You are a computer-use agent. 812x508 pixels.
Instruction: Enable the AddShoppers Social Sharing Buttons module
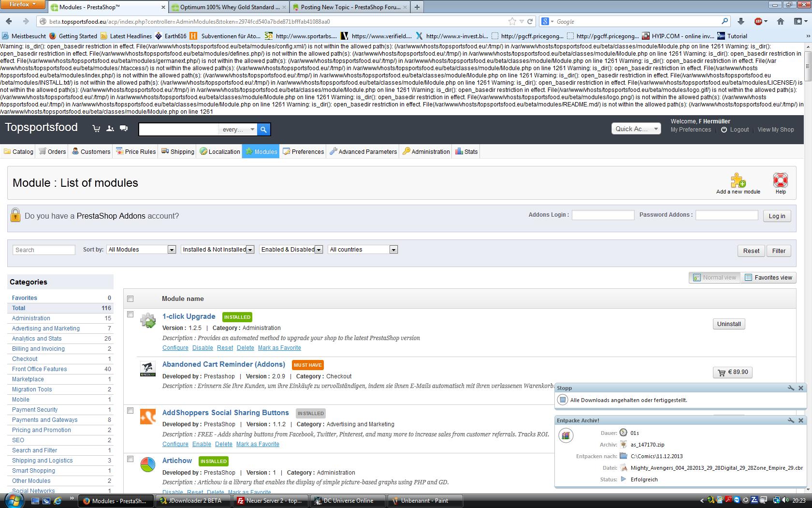tap(202, 444)
